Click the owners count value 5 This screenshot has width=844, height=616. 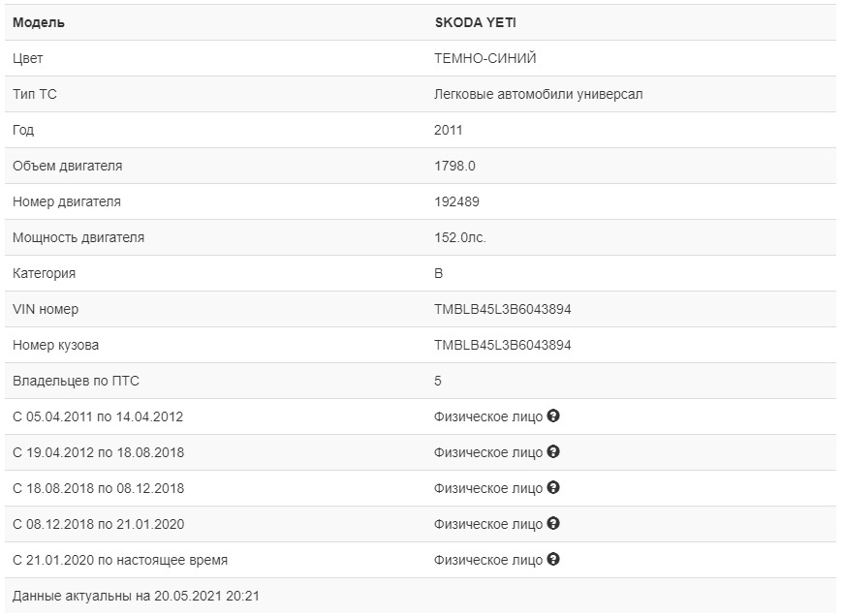coord(438,381)
